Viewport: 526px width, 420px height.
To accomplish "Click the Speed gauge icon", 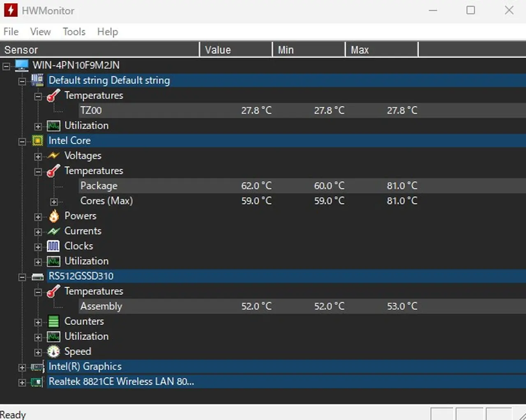I will coord(54,351).
